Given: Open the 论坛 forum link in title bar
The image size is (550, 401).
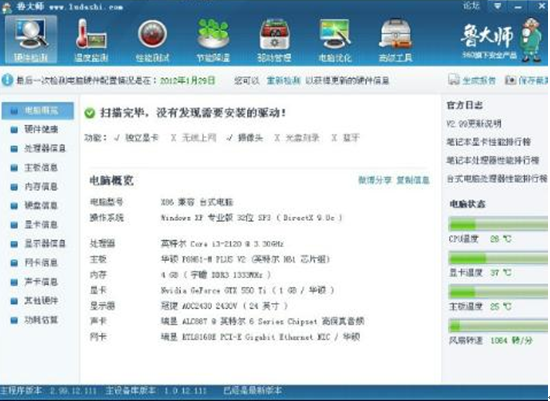Looking at the screenshot, I should (x=471, y=6).
